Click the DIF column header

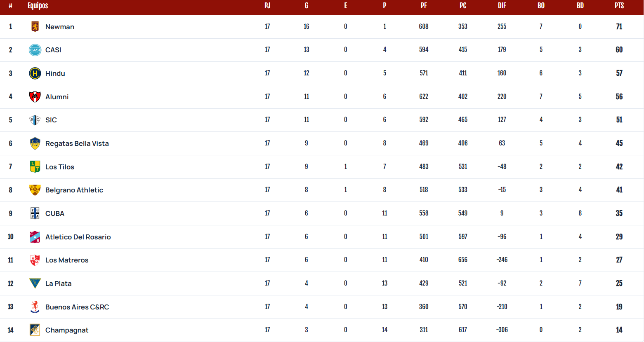point(502,6)
